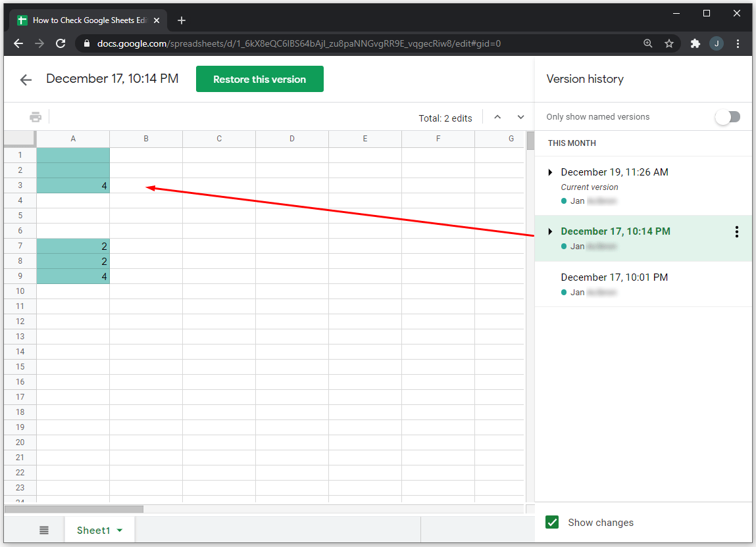Screen dimensions: 756x547
Task: Uncheck the Show changes checkbox
Action: [x=553, y=522]
